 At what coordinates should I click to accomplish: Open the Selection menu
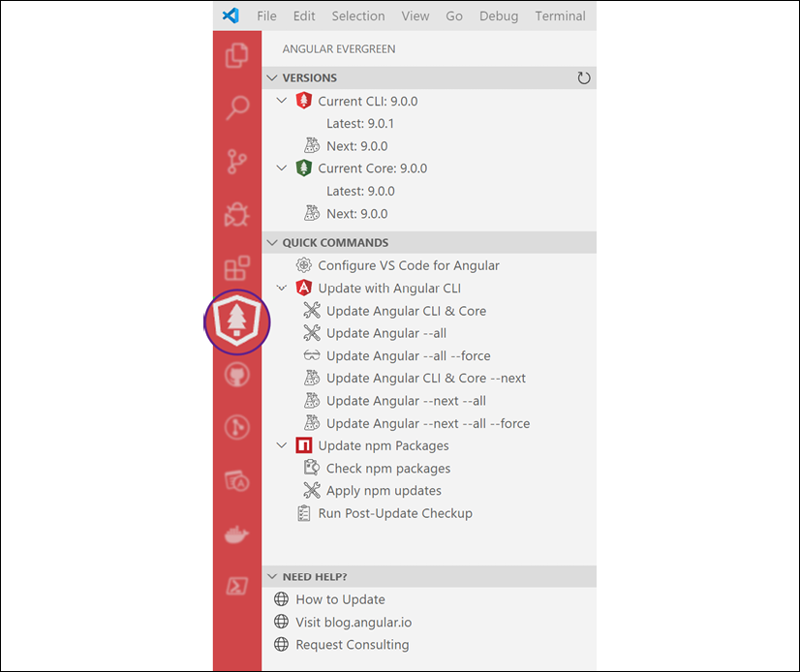(358, 16)
